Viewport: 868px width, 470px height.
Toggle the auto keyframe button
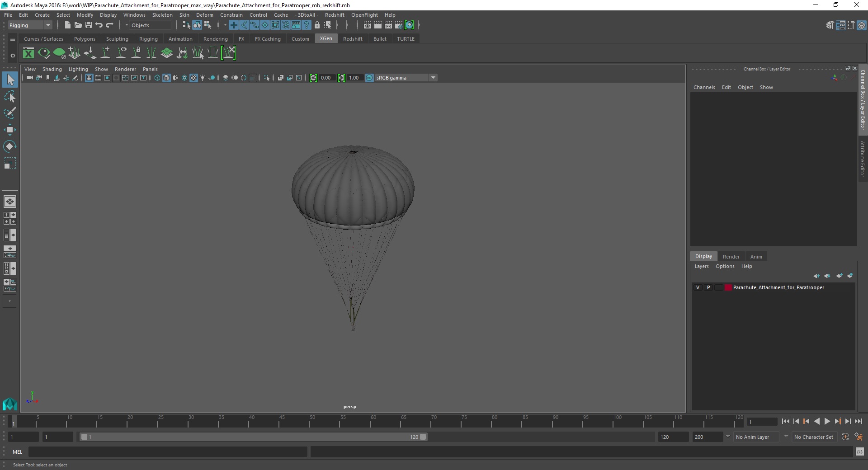tap(845, 437)
